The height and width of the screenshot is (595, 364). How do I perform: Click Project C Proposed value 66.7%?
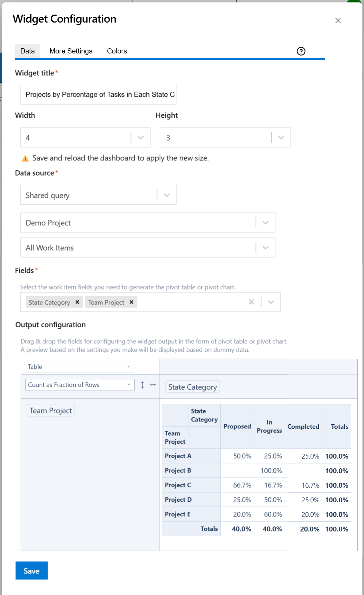[237, 485]
